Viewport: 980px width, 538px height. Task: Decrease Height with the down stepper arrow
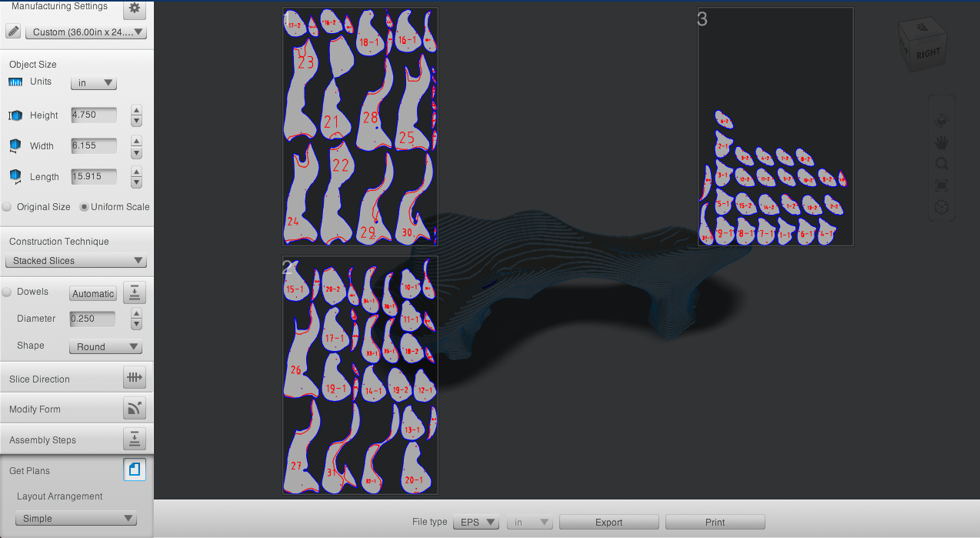click(x=136, y=121)
